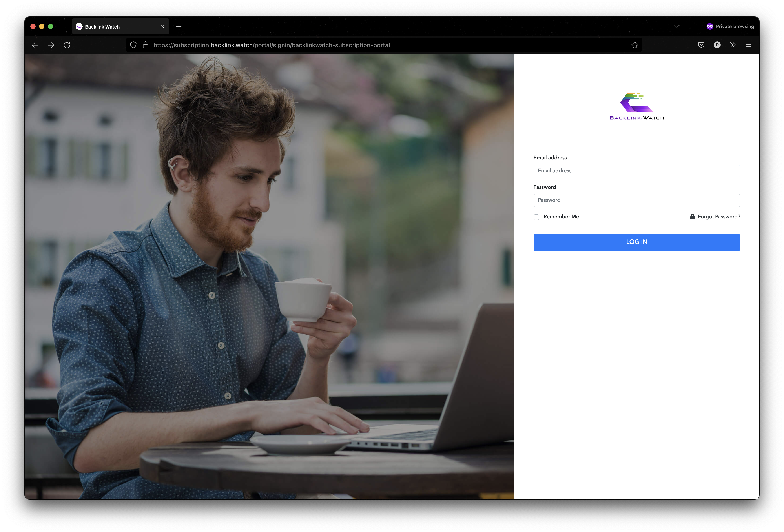The image size is (784, 532).
Task: Click the Remember Me label text
Action: (561, 217)
